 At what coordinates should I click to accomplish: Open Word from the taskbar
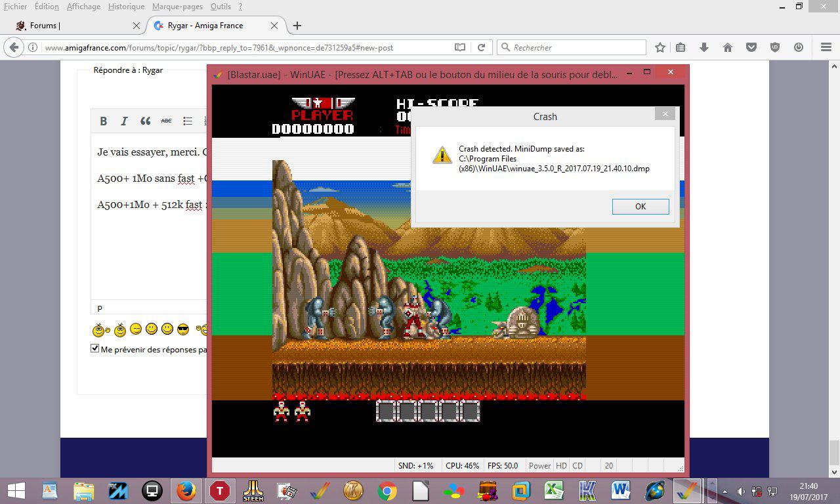pyautogui.click(x=621, y=491)
